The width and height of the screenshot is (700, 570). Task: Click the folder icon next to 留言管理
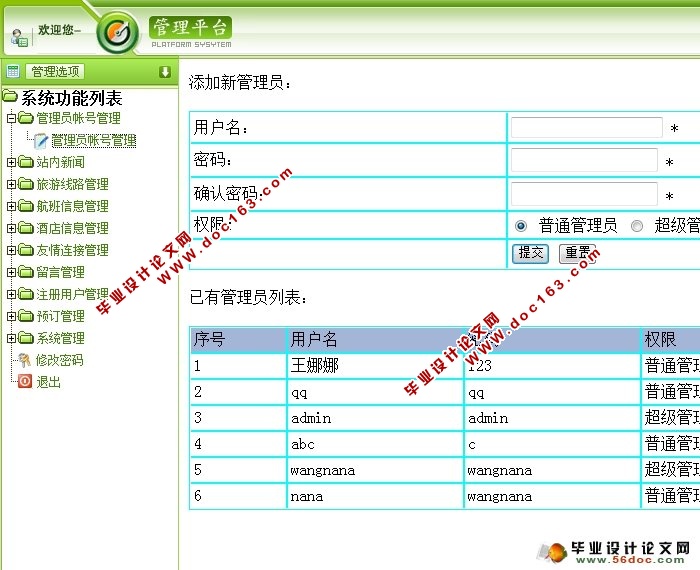pos(26,272)
